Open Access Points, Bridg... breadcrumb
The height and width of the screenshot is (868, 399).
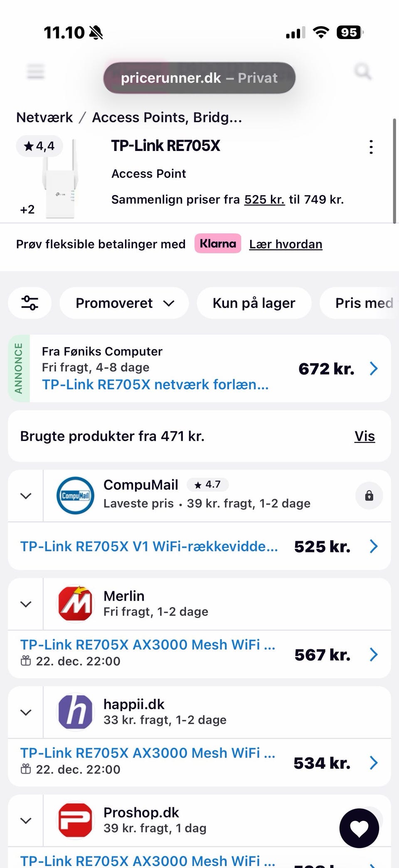pyautogui.click(x=167, y=118)
